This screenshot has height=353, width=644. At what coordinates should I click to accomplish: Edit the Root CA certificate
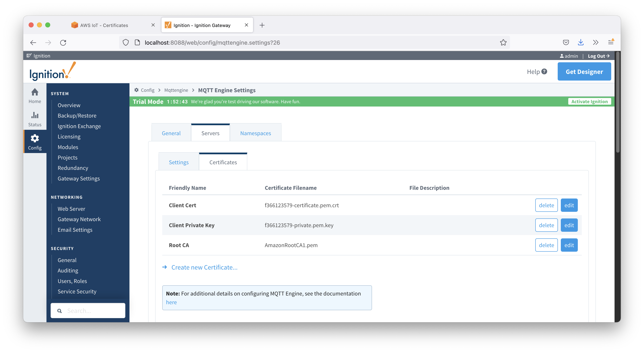coord(569,245)
